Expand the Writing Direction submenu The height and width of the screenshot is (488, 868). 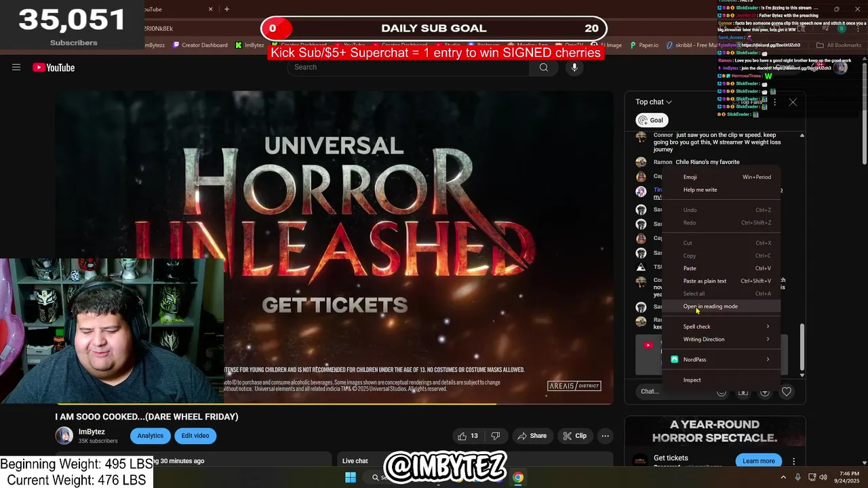click(721, 339)
